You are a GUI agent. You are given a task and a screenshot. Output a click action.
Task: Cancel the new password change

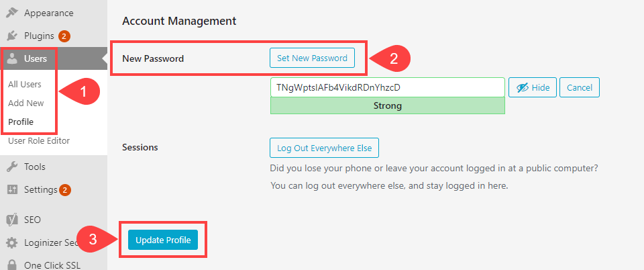point(580,88)
